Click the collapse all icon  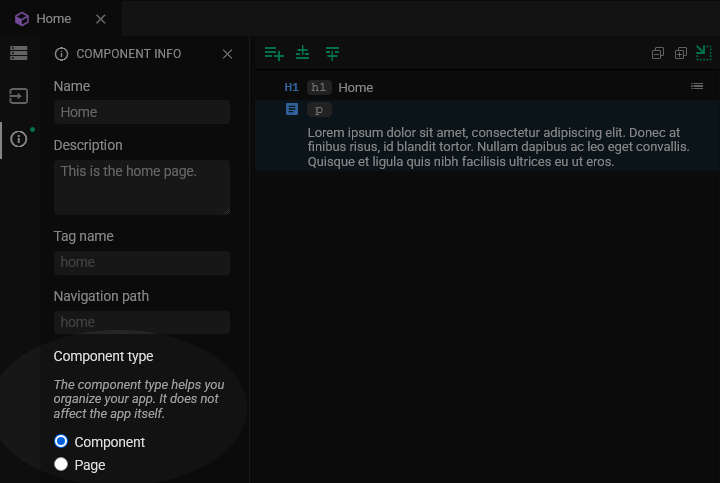click(x=658, y=53)
